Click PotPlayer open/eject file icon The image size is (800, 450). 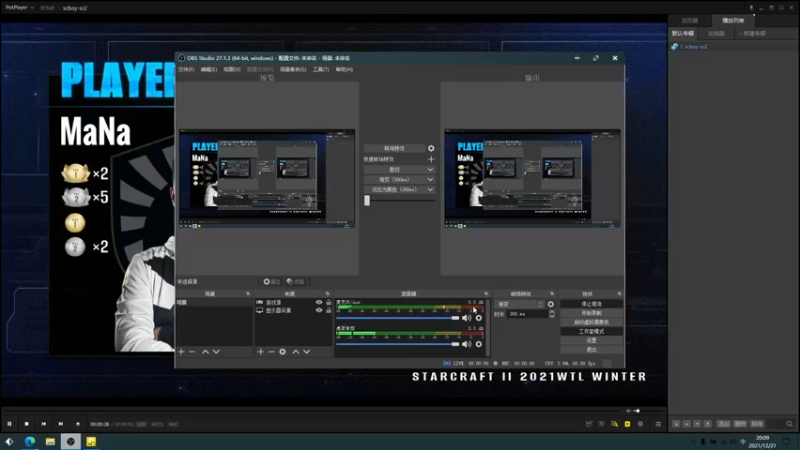[x=78, y=424]
